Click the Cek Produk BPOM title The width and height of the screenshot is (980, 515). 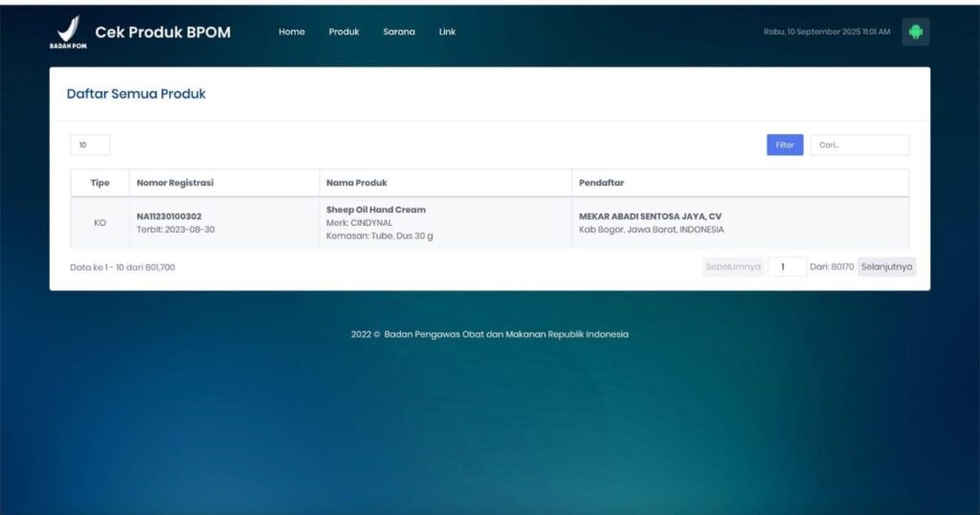pyautogui.click(x=163, y=33)
